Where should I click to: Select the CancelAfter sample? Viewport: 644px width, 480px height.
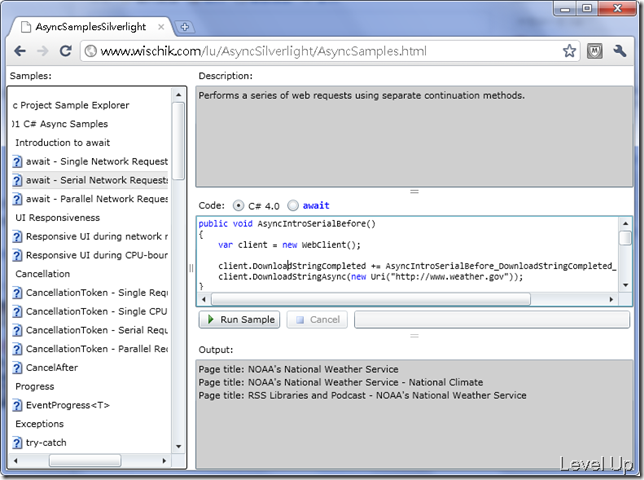[x=52, y=367]
